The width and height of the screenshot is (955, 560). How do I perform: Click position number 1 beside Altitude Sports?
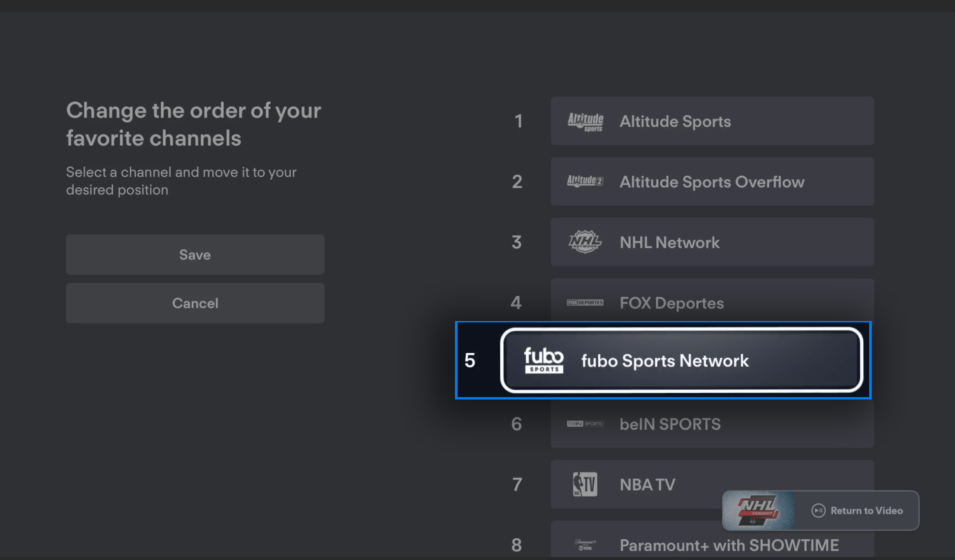pyautogui.click(x=519, y=121)
